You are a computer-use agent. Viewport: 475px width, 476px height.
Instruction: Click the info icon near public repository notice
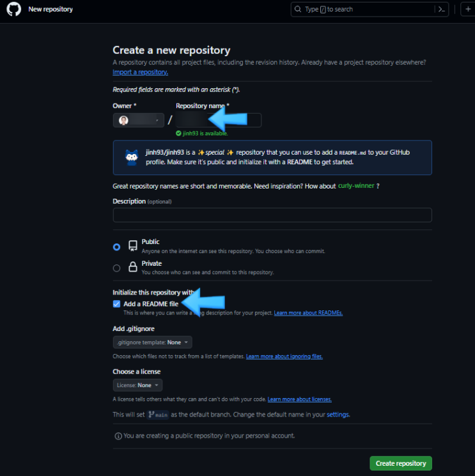[118, 436]
